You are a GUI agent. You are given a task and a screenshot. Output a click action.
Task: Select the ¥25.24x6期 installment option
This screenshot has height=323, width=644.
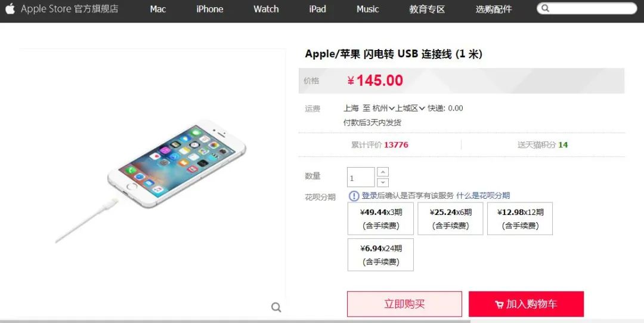(451, 219)
